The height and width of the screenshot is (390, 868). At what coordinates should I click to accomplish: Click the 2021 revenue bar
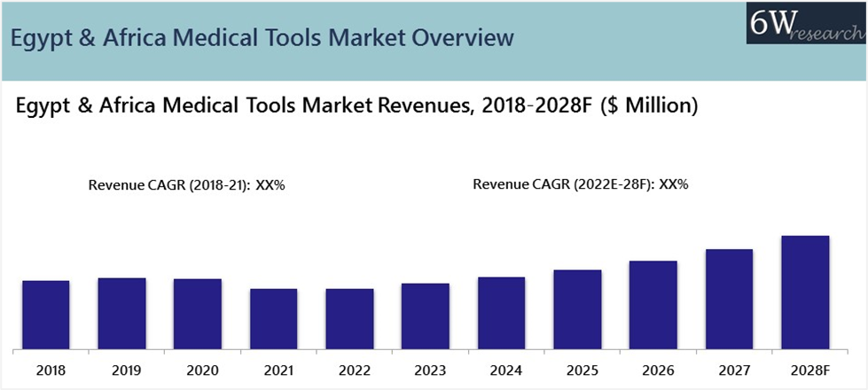click(273, 318)
